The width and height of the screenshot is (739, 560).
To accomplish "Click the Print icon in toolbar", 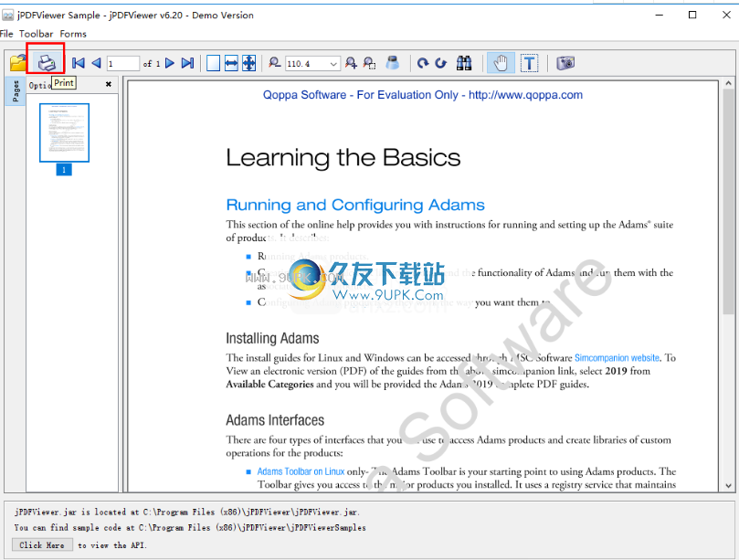I will pos(47,63).
